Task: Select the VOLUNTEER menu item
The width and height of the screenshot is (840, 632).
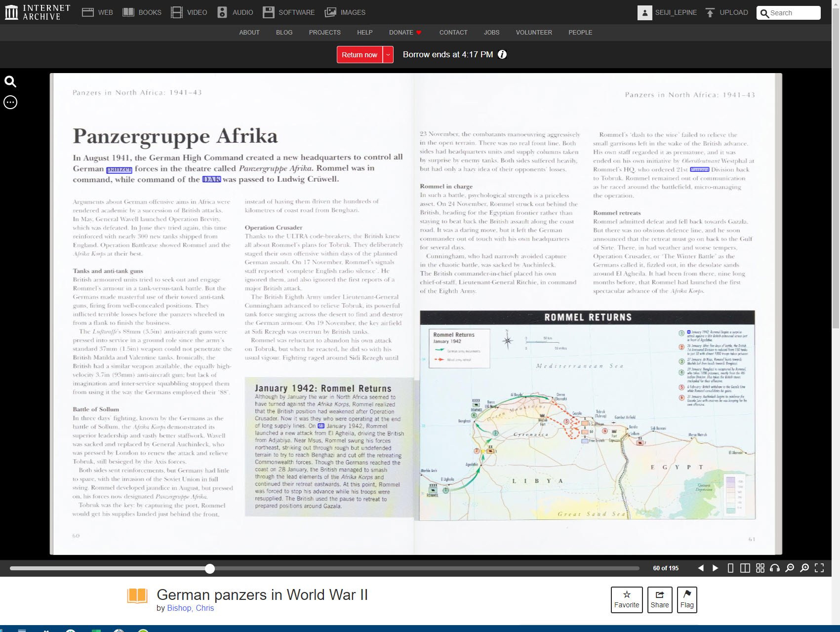Action: [534, 33]
